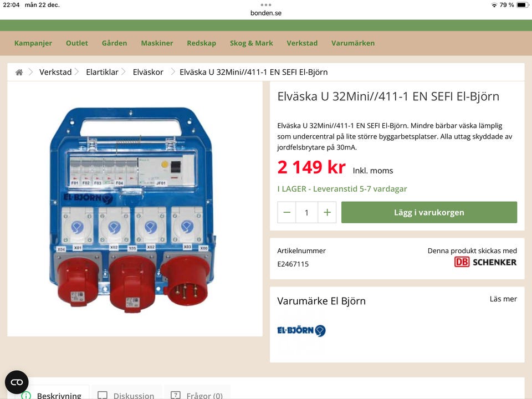The height and width of the screenshot is (399, 532).
Task: Open the Kampanjer menu
Action: tap(33, 43)
